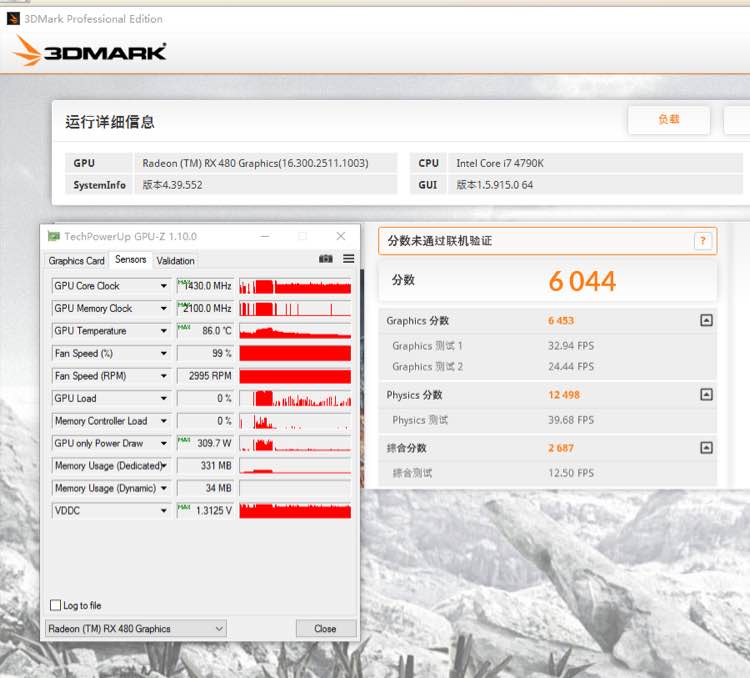Click the 3DMark title bar app icon

(x=13, y=19)
